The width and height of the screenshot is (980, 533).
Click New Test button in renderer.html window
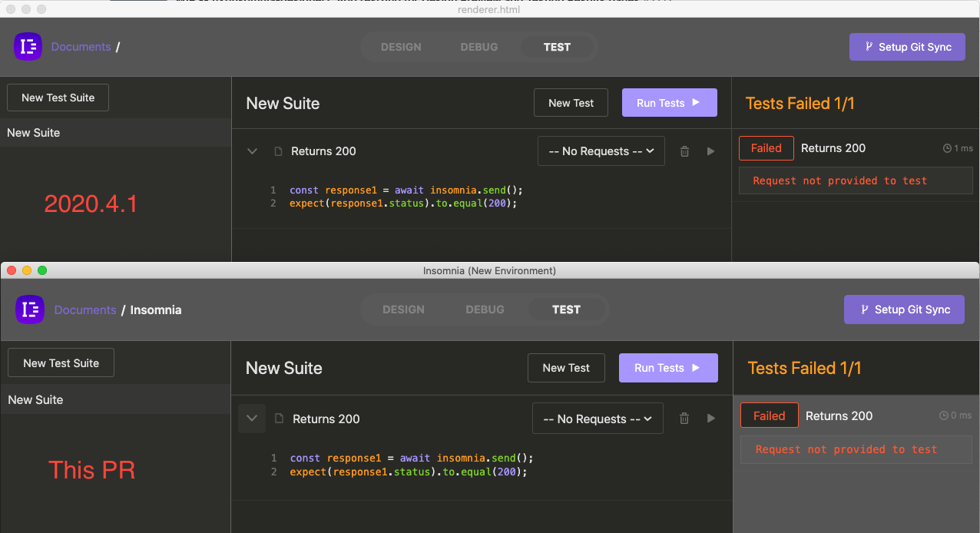[571, 103]
